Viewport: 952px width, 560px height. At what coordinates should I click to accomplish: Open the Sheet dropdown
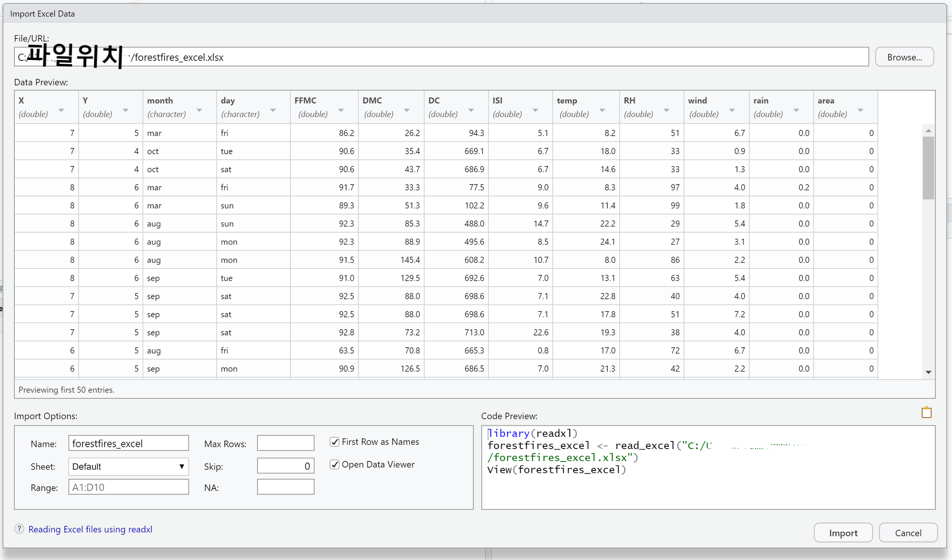[128, 467]
